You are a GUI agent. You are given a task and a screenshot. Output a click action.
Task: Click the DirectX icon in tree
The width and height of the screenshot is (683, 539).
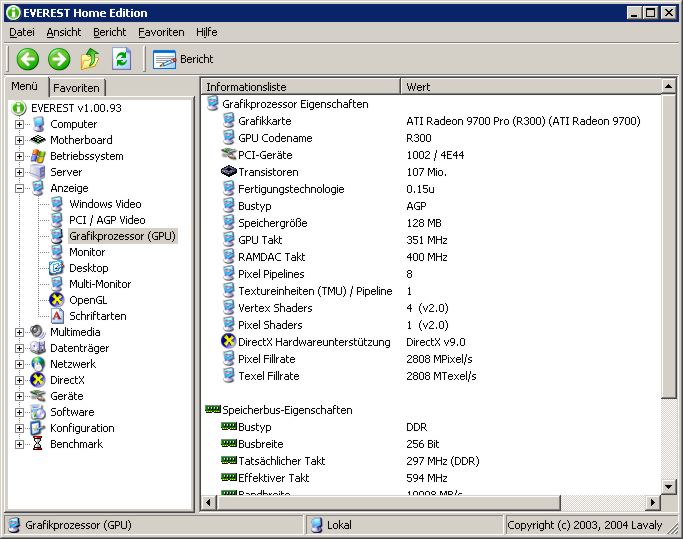coord(38,380)
